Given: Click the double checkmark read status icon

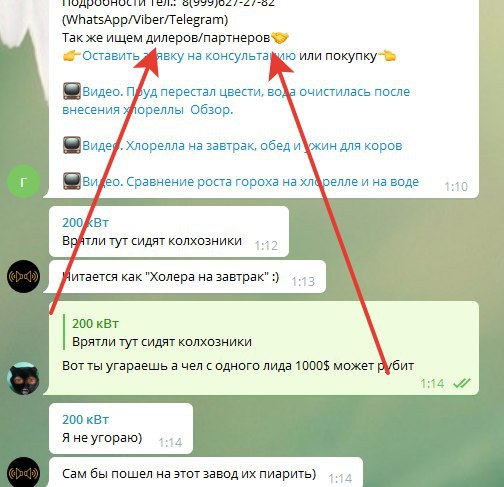Looking at the screenshot, I should click(462, 383).
